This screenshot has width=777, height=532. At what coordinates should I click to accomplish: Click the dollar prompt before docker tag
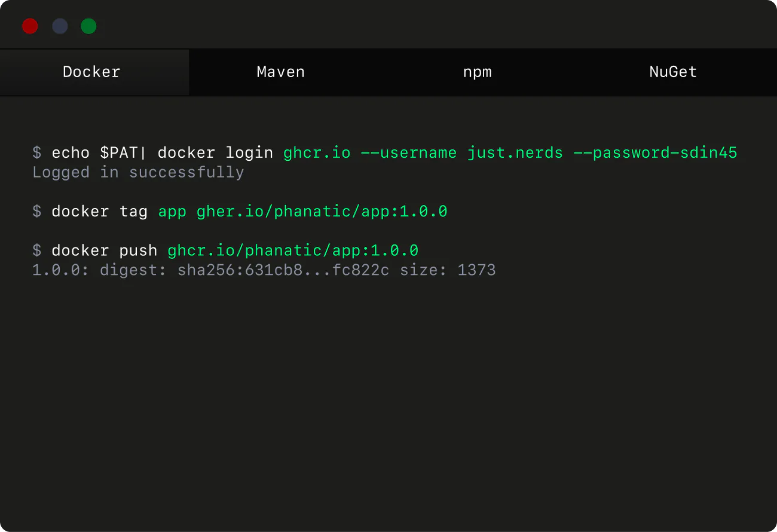click(37, 212)
